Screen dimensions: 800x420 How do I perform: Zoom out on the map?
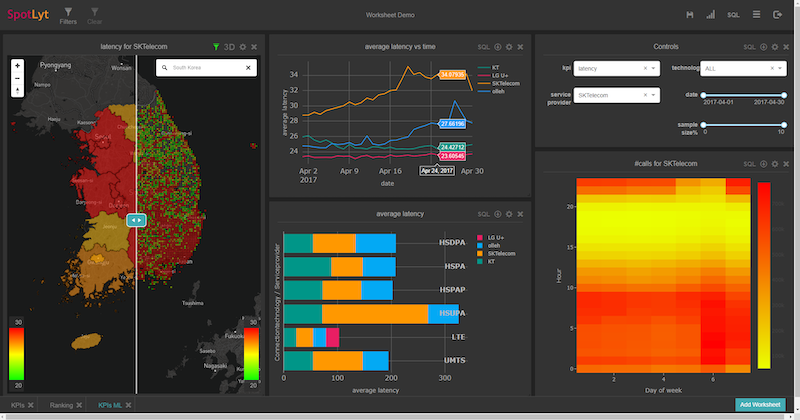coord(17,78)
